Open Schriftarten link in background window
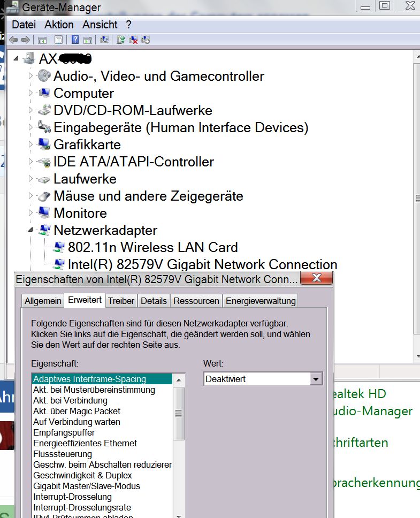Viewport: 420px width, 518px height. tap(361, 443)
